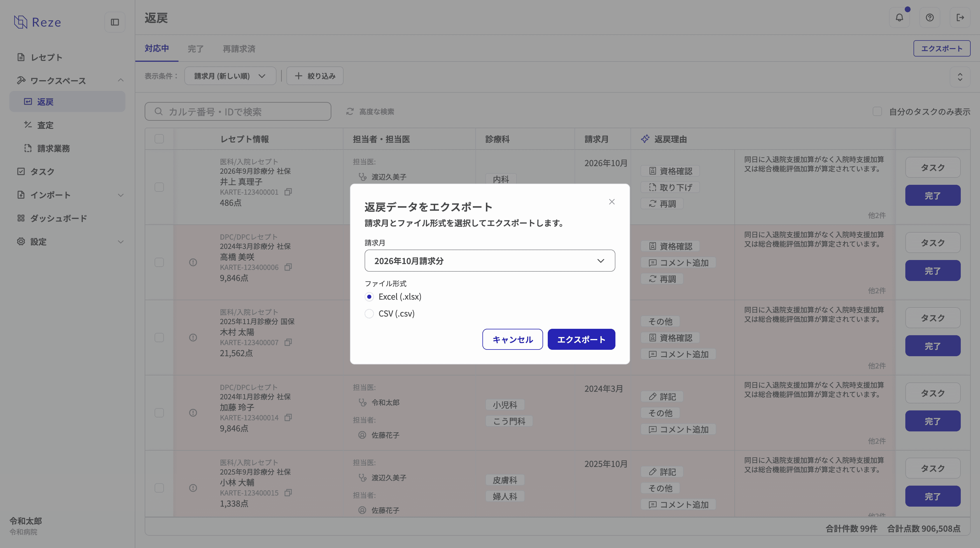Check the row checkbox for 井上 真理子
This screenshot has height=548, width=980.
[x=159, y=187]
